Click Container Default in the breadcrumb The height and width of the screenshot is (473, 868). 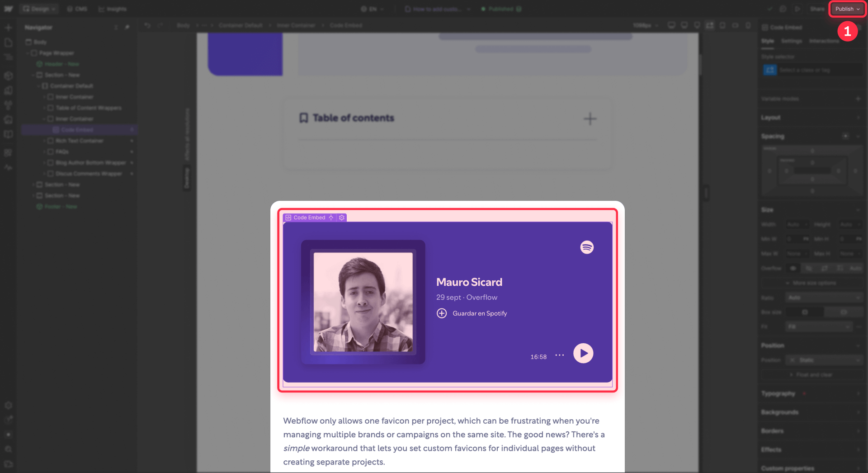point(241,25)
